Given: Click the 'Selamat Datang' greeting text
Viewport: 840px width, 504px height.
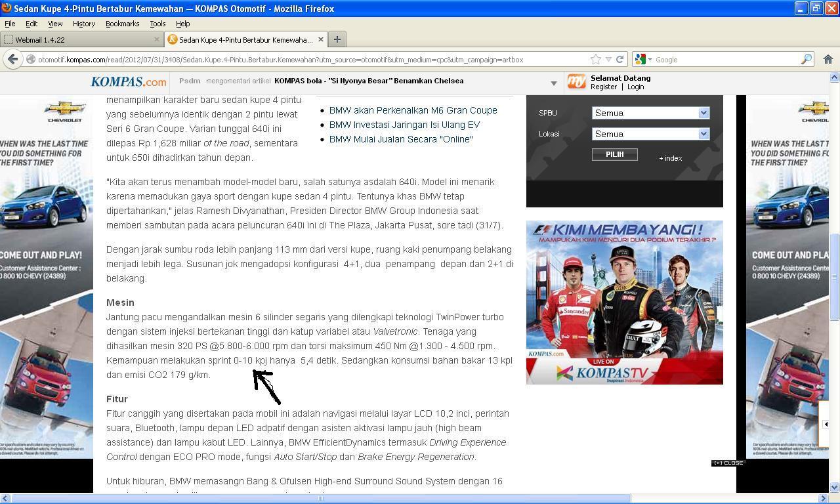Looking at the screenshot, I should (620, 78).
